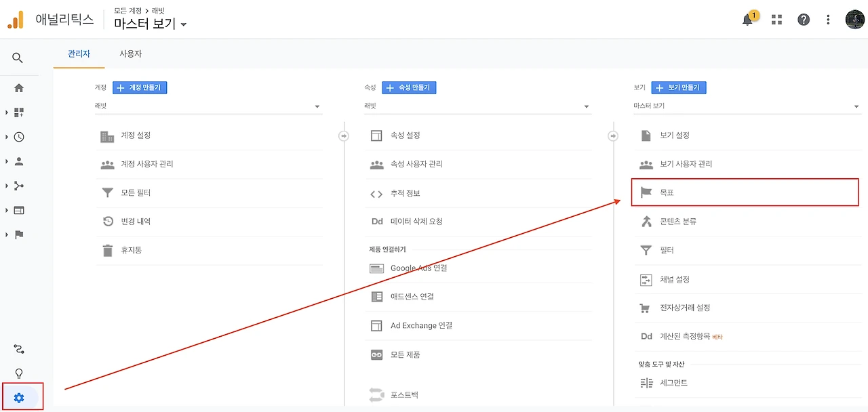The height and width of the screenshot is (412, 868).
Task: Open 계산된 측정항목
Action: [x=747, y=337]
